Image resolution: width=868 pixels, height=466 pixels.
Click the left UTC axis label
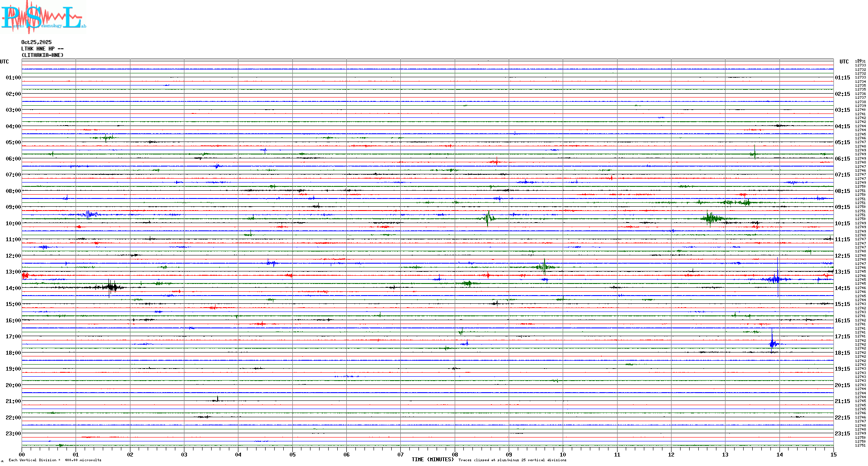tap(4, 62)
